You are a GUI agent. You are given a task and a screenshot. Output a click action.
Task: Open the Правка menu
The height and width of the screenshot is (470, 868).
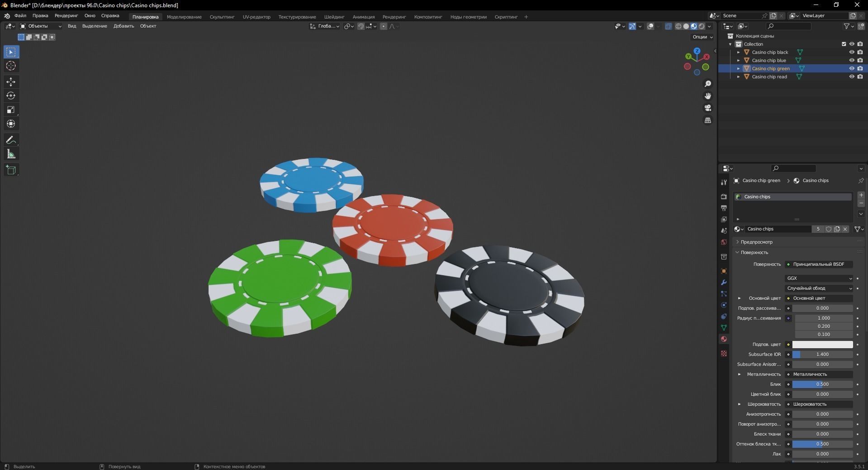click(40, 15)
